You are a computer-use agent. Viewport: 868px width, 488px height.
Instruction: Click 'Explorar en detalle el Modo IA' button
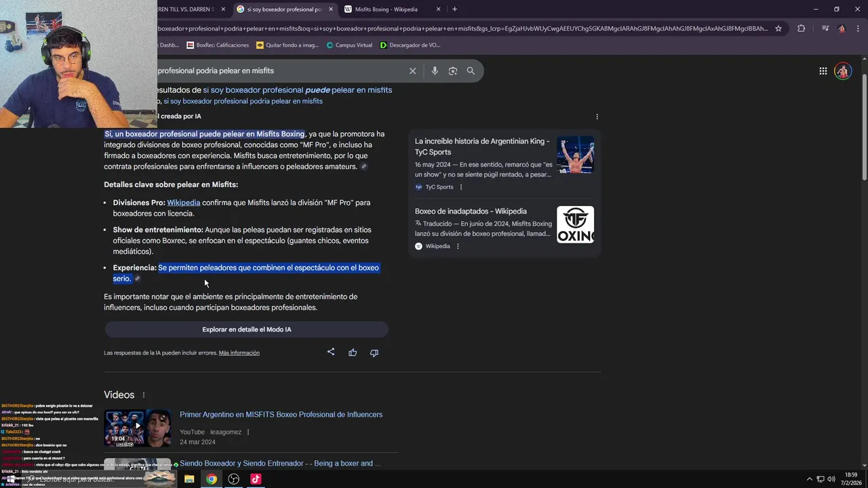246,329
